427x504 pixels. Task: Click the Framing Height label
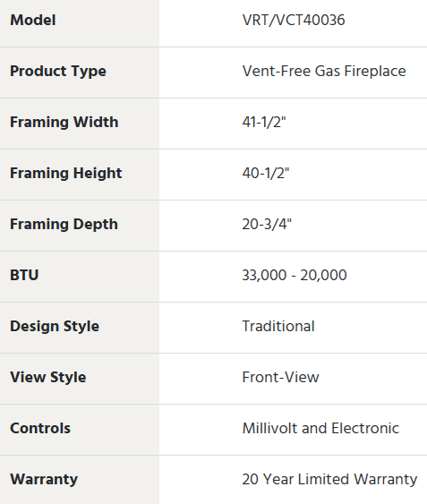(x=66, y=174)
